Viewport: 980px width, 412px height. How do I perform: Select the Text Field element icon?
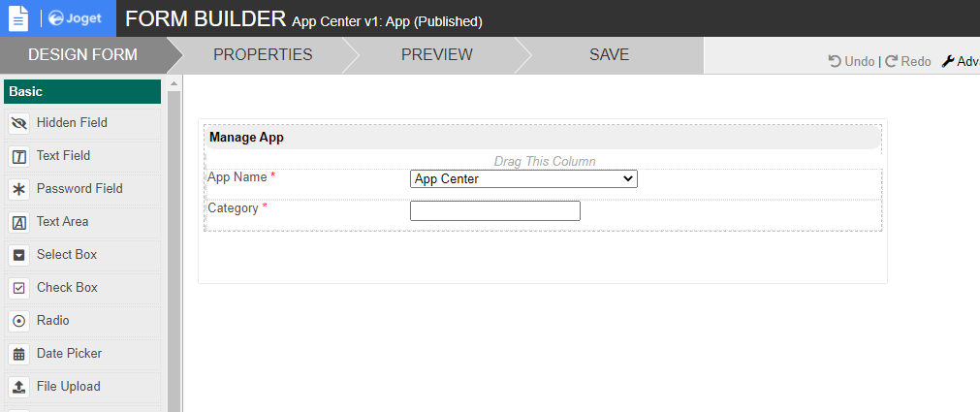(18, 156)
